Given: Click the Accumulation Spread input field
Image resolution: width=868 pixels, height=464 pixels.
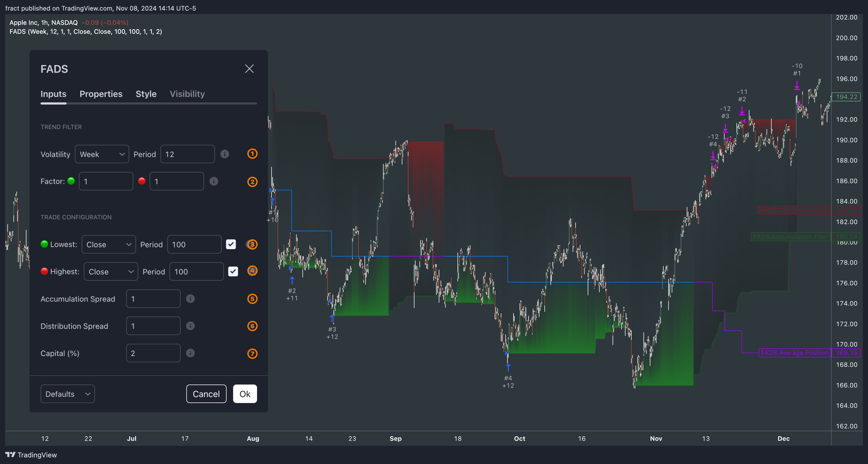Looking at the screenshot, I should click(x=153, y=299).
